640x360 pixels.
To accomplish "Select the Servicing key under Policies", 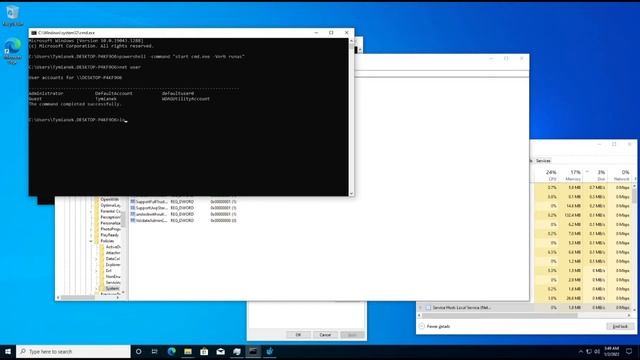I will [113, 283].
